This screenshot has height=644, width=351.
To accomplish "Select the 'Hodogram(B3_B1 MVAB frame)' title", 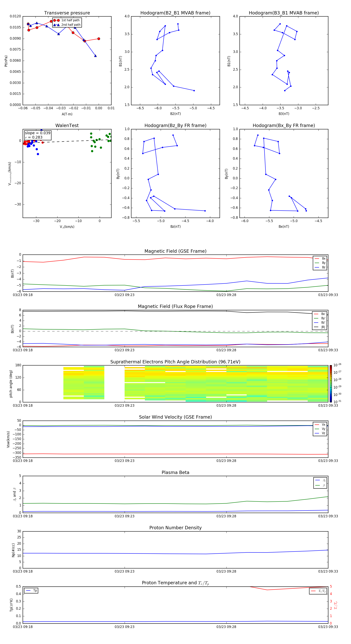I will (284, 13).
